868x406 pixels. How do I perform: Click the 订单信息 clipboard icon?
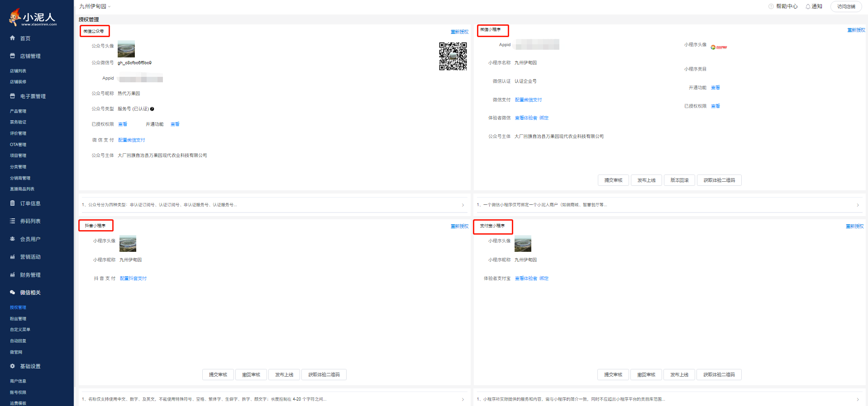(13, 203)
